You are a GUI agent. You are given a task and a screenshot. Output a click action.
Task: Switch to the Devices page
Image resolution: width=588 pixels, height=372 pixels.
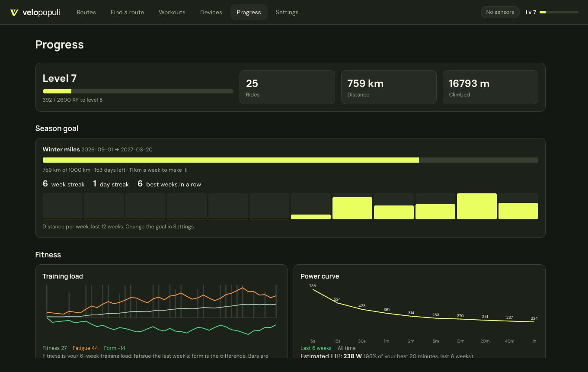pos(211,12)
